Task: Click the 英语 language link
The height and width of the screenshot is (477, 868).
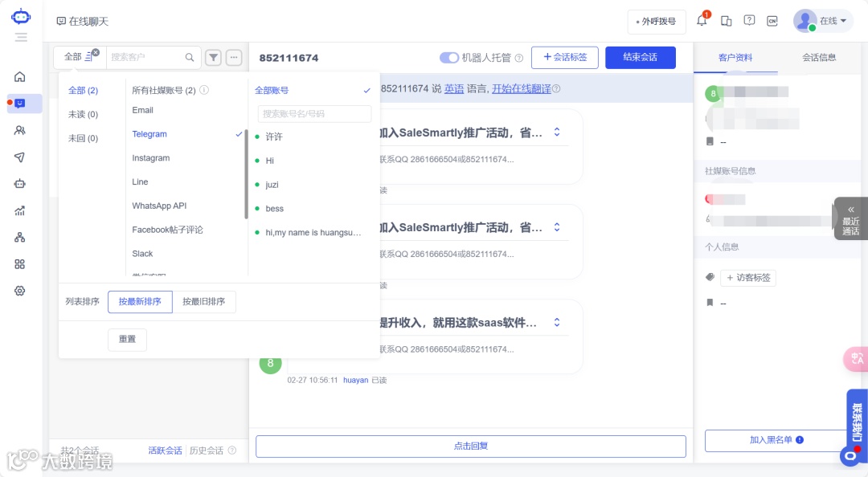Action: pos(454,88)
